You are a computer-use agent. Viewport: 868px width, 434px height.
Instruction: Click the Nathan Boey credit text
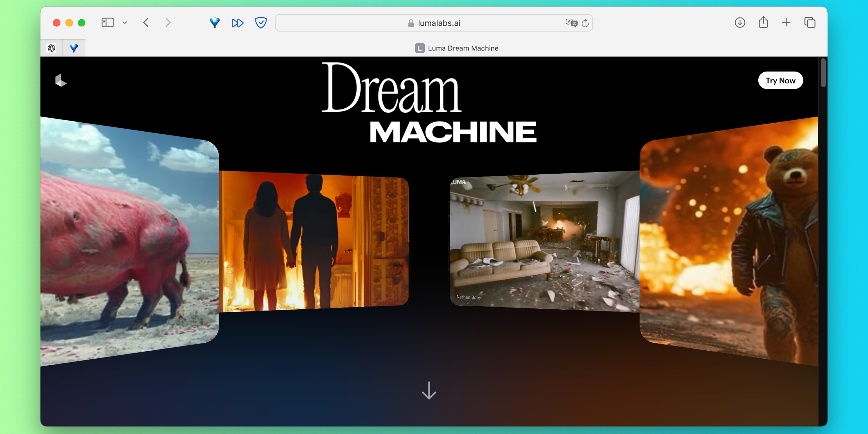469,297
